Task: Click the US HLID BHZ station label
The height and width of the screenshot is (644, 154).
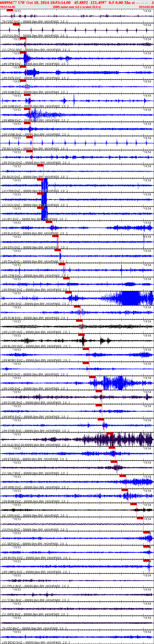Action: (12, 445)
